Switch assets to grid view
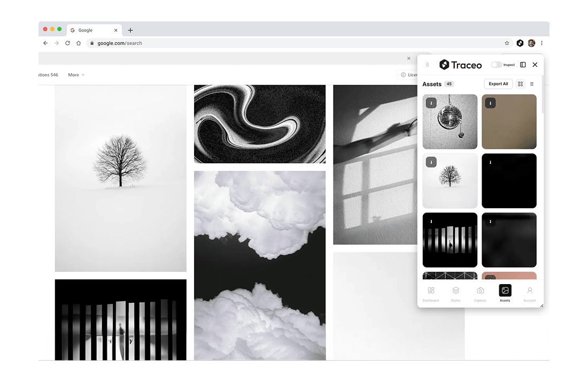588x382 pixels. click(x=520, y=84)
